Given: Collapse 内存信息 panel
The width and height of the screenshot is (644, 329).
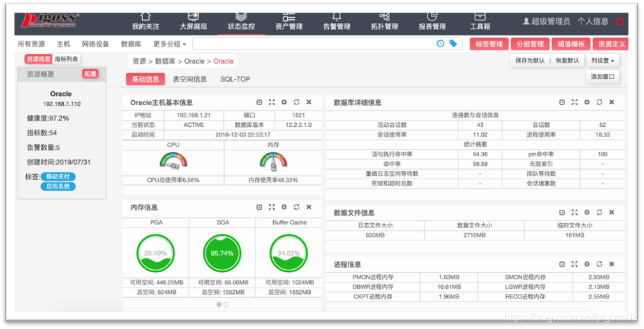Looking at the screenshot, I should tap(259, 207).
